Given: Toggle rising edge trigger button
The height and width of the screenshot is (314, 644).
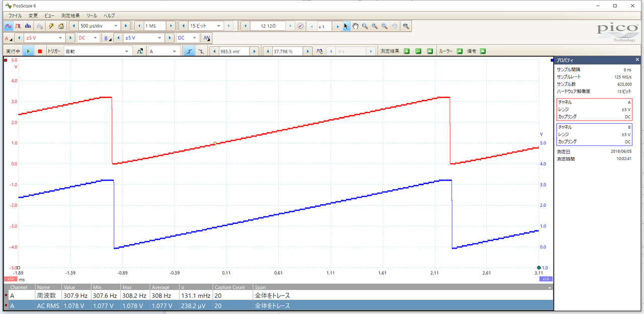Looking at the screenshot, I should 189,51.
